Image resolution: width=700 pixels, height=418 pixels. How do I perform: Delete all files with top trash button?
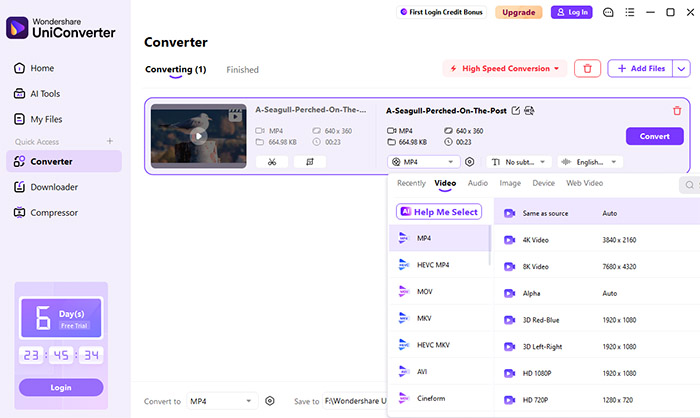point(588,69)
